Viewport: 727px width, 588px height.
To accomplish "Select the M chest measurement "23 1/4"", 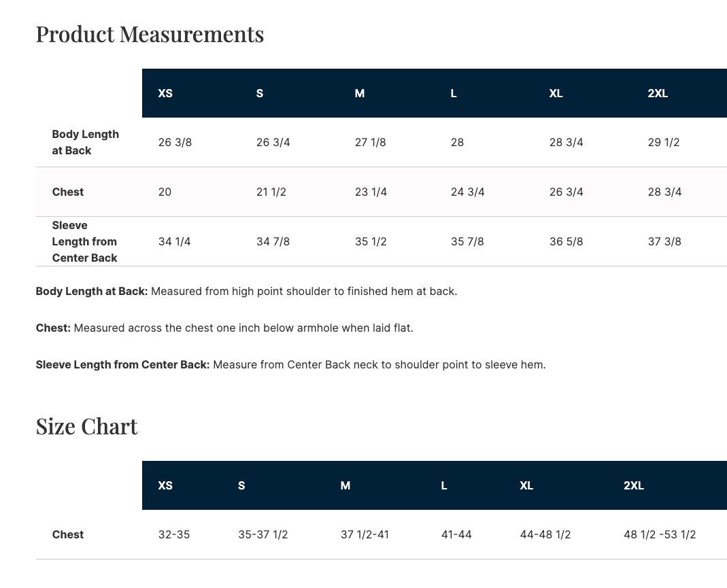I will [371, 192].
